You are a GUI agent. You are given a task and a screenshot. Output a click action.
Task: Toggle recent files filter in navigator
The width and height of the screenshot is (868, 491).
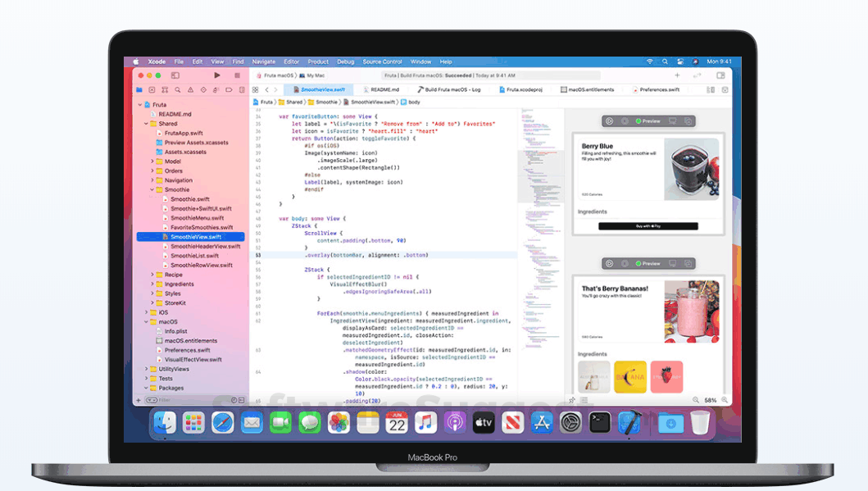click(x=234, y=400)
